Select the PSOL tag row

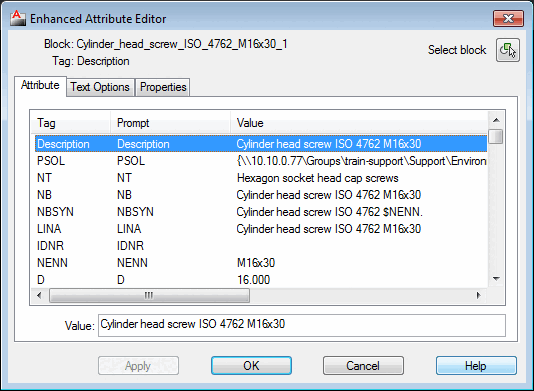[261, 161]
